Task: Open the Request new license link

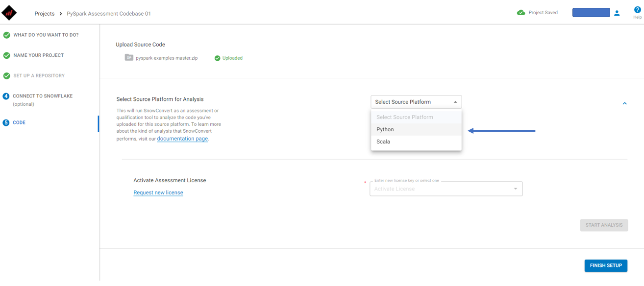Action: click(x=158, y=192)
